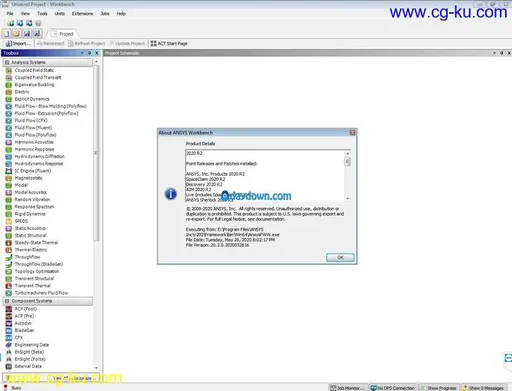Viewport: 512px width, 391px height.
Task: Select the BladeGen component icon
Action: point(9,330)
